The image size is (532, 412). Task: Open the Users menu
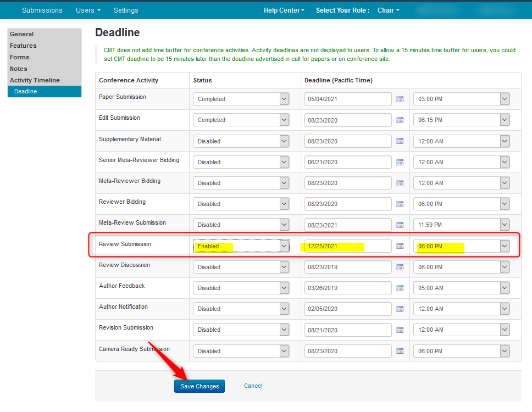88,10
